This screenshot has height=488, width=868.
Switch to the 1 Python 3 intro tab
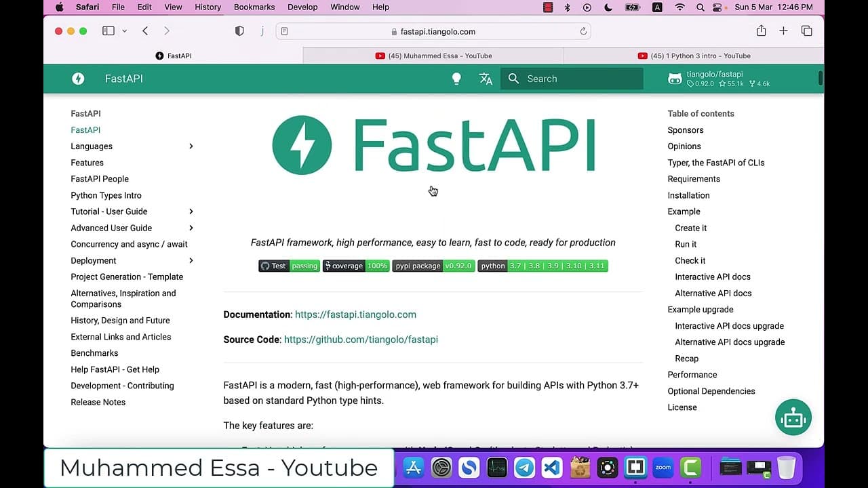[x=694, y=56]
